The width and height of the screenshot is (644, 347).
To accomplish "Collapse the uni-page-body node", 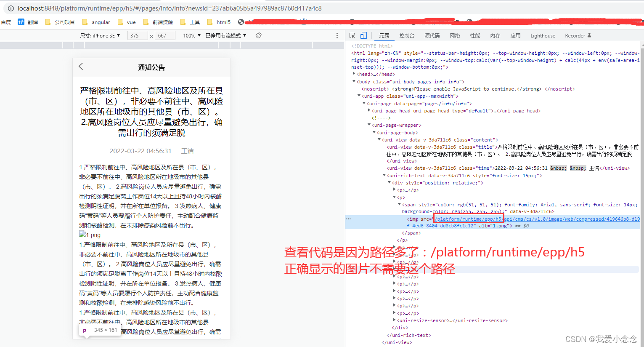I will tap(374, 133).
